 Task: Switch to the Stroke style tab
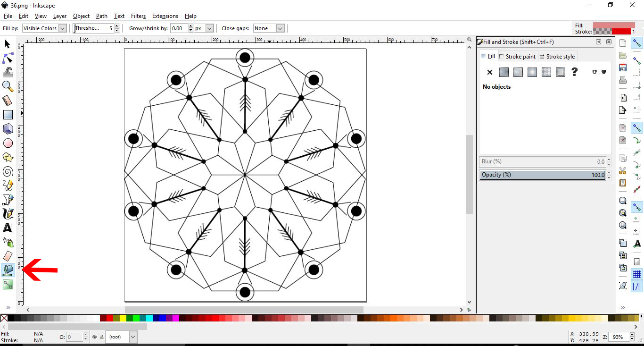557,57
